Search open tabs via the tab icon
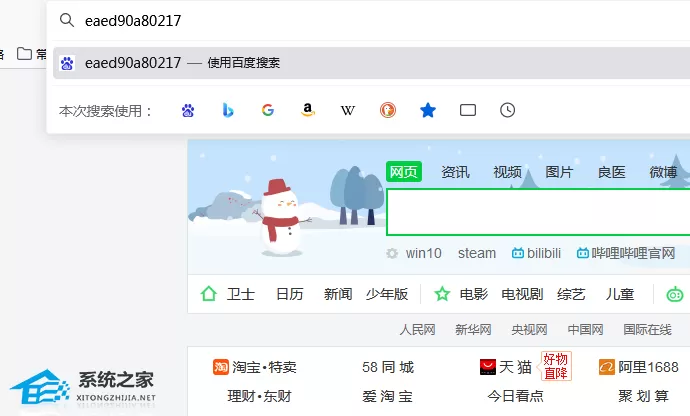The image size is (690, 416). (468, 110)
